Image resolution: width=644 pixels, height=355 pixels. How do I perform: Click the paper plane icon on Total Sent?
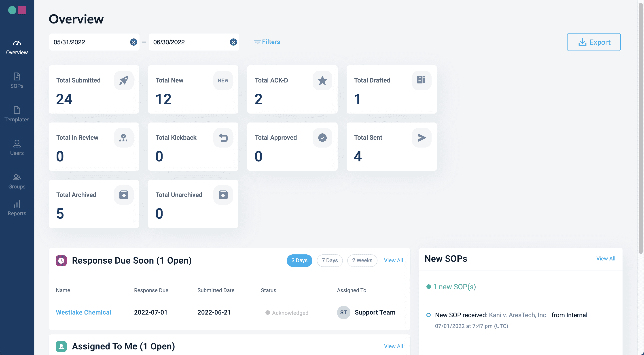[422, 137]
